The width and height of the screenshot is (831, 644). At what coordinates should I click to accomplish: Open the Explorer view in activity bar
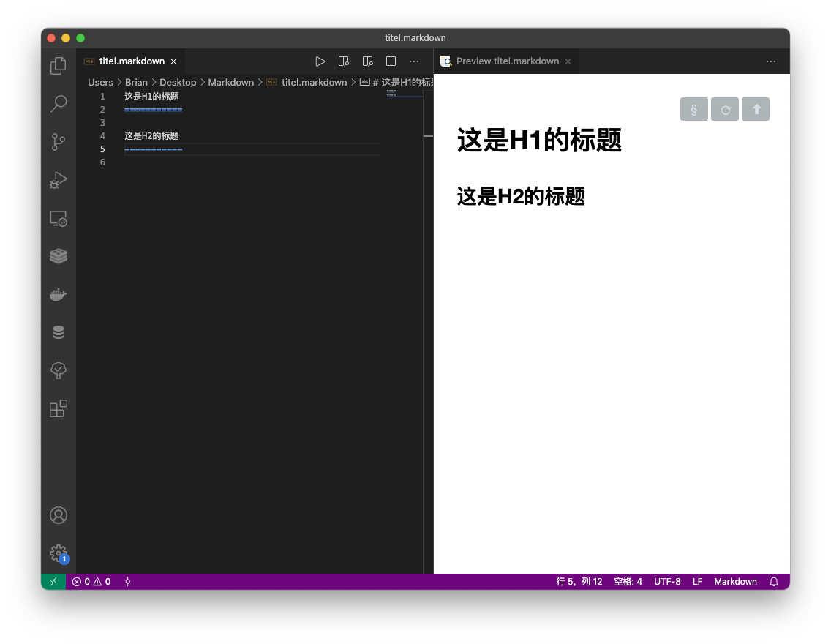[x=59, y=66]
